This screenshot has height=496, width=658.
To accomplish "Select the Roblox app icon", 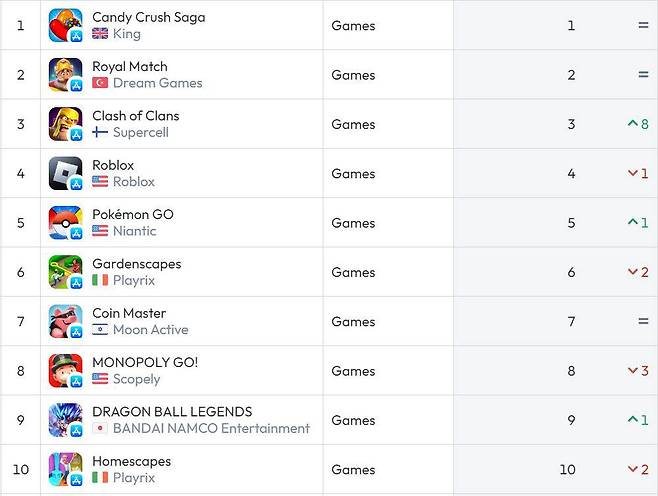I will [x=65, y=173].
